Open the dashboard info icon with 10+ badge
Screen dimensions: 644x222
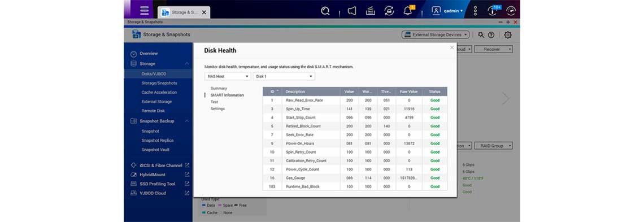493,11
